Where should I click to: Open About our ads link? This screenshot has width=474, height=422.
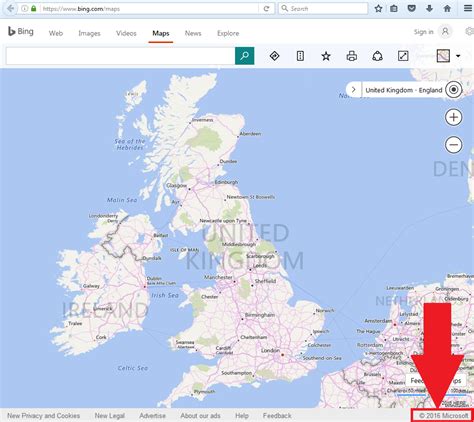point(200,416)
